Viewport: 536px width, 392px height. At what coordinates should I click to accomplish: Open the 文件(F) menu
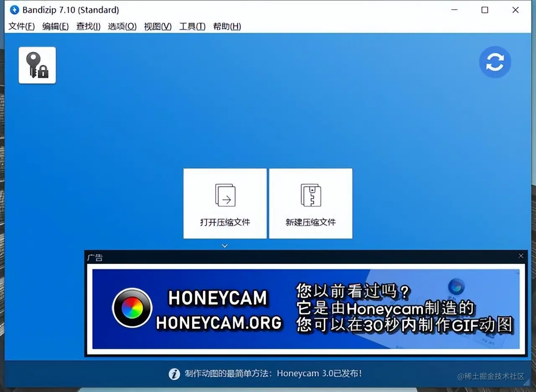(x=22, y=26)
